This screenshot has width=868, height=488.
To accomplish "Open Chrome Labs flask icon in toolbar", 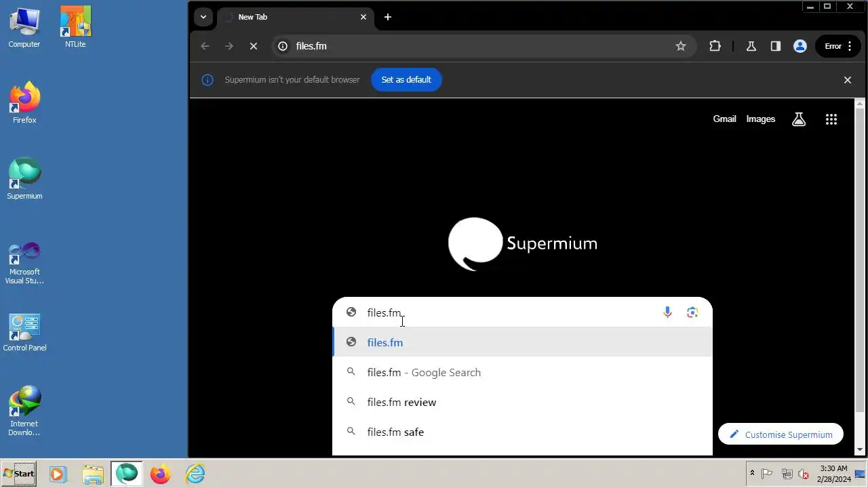I will click(751, 46).
